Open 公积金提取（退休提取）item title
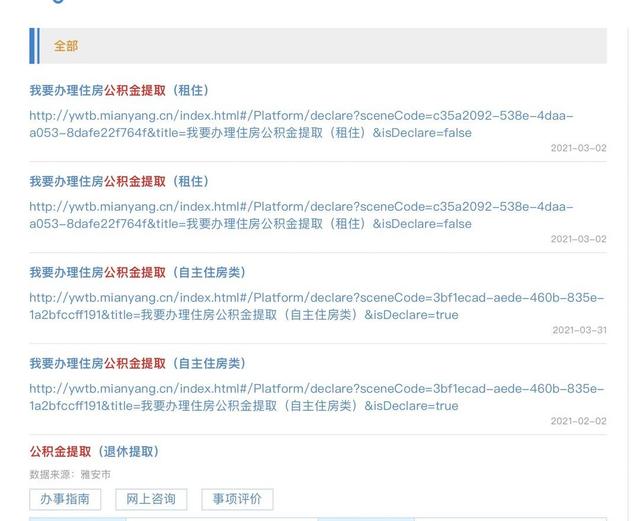640x521 pixels. 94,452
